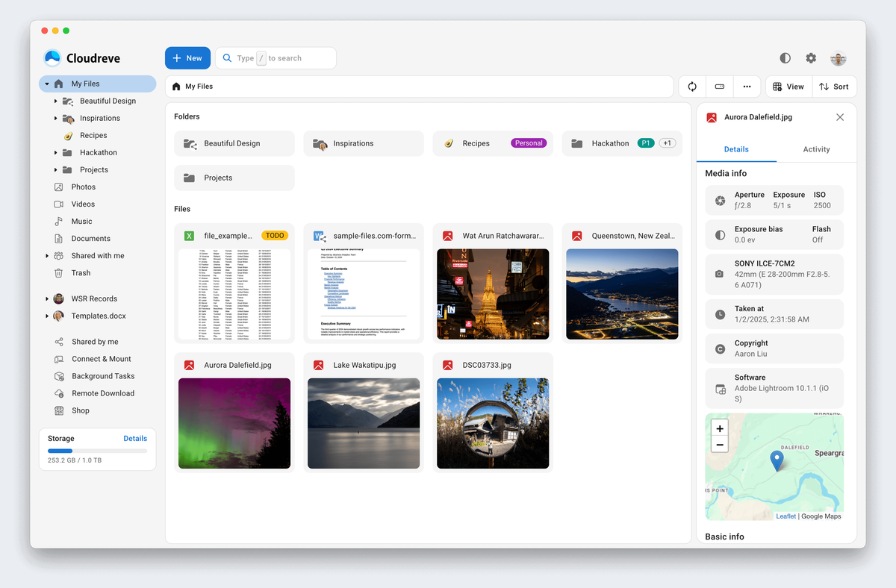Open storage Details link

[135, 439]
